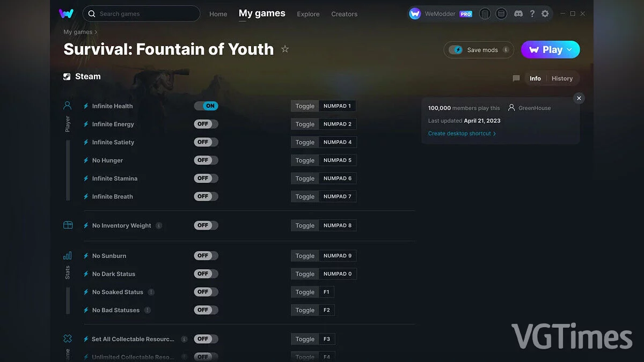Viewport: 644px width, 362px height.
Task: Open the History tab
Action: 562,78
